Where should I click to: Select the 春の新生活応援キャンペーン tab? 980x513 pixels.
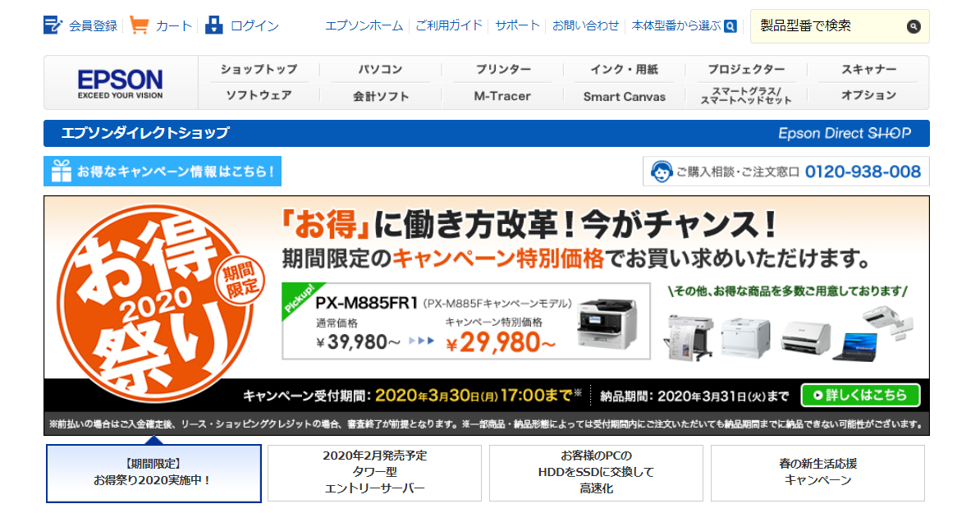817,473
